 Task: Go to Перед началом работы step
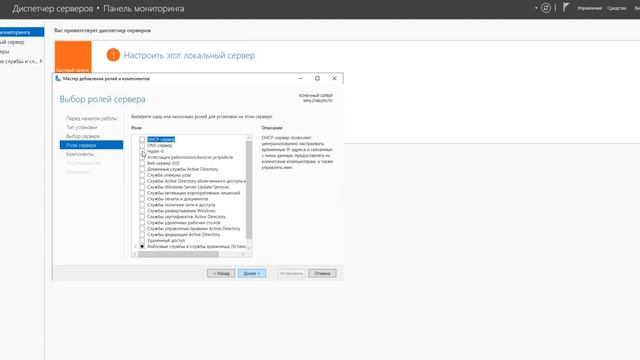point(91,118)
